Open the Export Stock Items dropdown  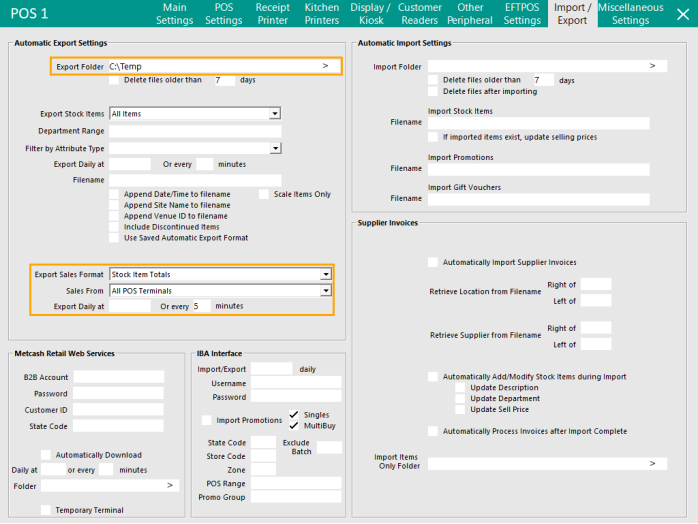coord(274,114)
